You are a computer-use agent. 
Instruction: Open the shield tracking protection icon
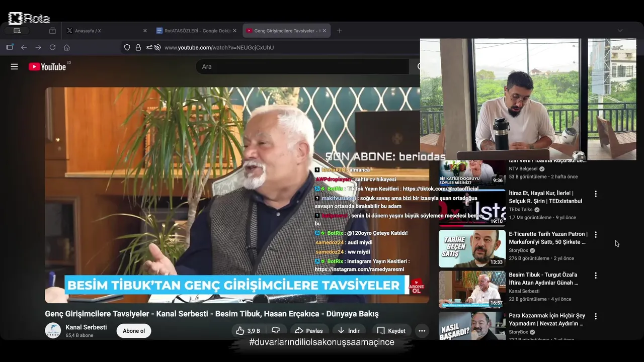click(x=127, y=47)
